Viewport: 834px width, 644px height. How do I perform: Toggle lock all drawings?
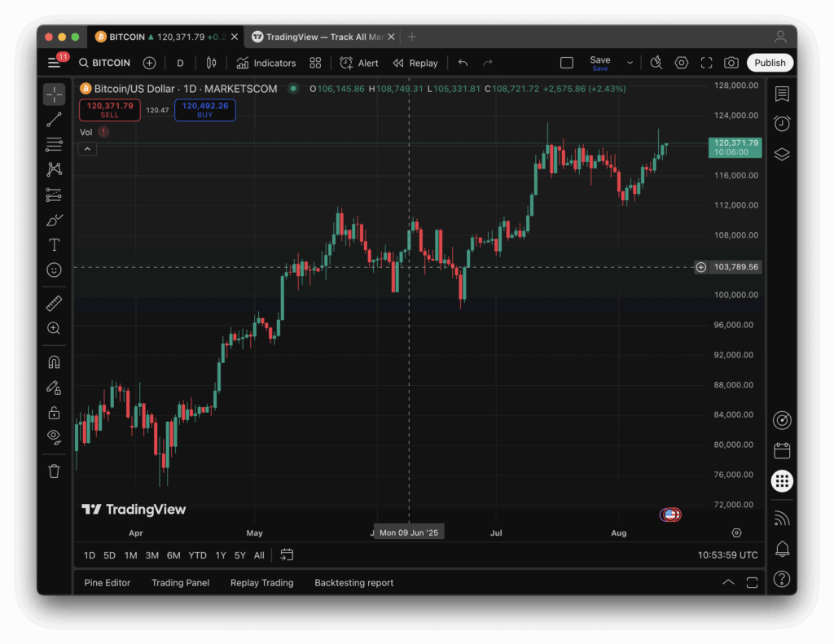(x=55, y=413)
